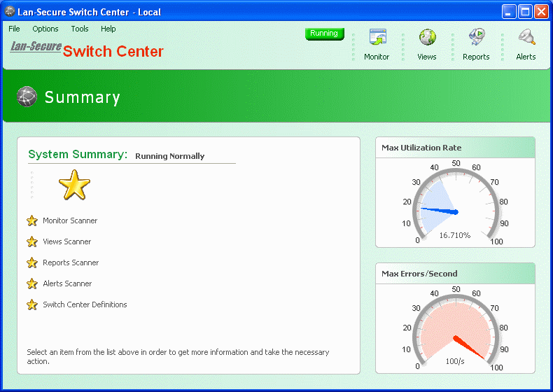Open the Tools menu
This screenshot has width=553, height=392.
[80, 29]
